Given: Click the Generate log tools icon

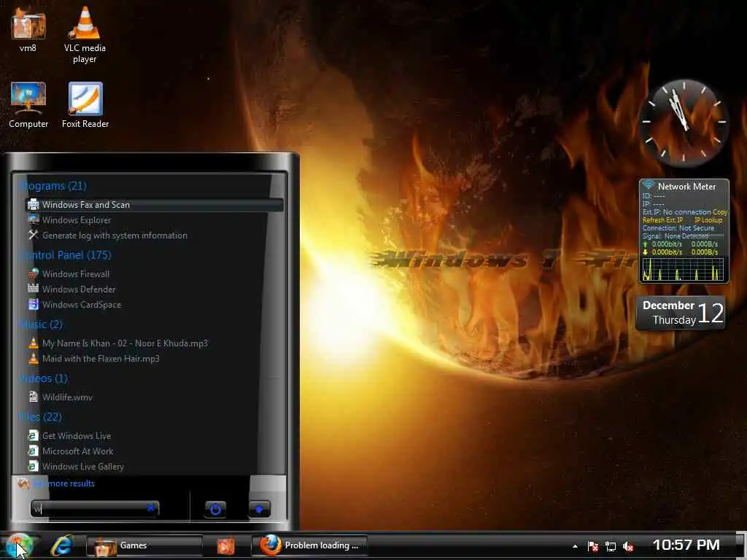Looking at the screenshot, I should (34, 235).
